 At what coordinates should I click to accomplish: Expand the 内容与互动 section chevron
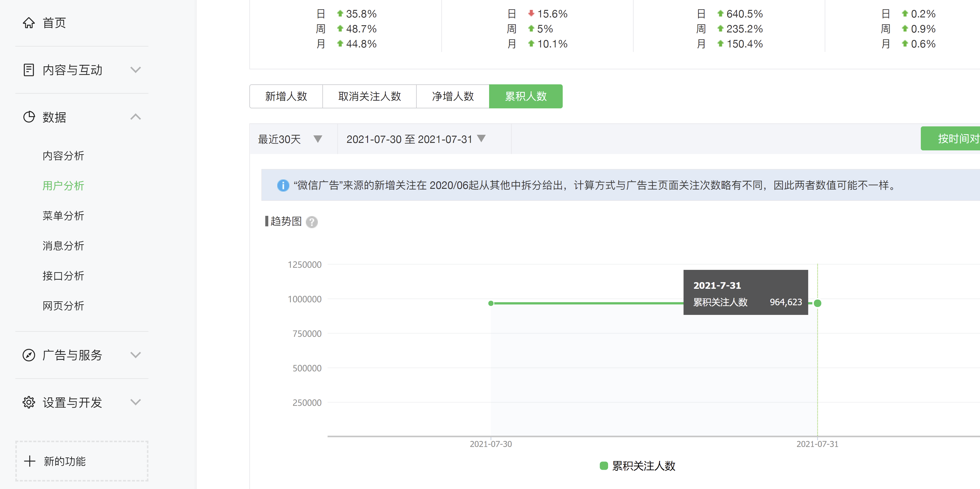135,70
